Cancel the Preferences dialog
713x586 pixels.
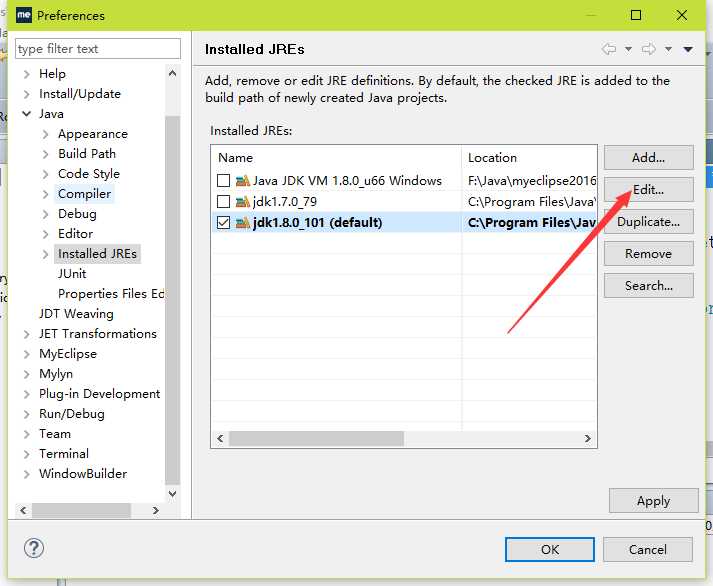[x=648, y=550]
